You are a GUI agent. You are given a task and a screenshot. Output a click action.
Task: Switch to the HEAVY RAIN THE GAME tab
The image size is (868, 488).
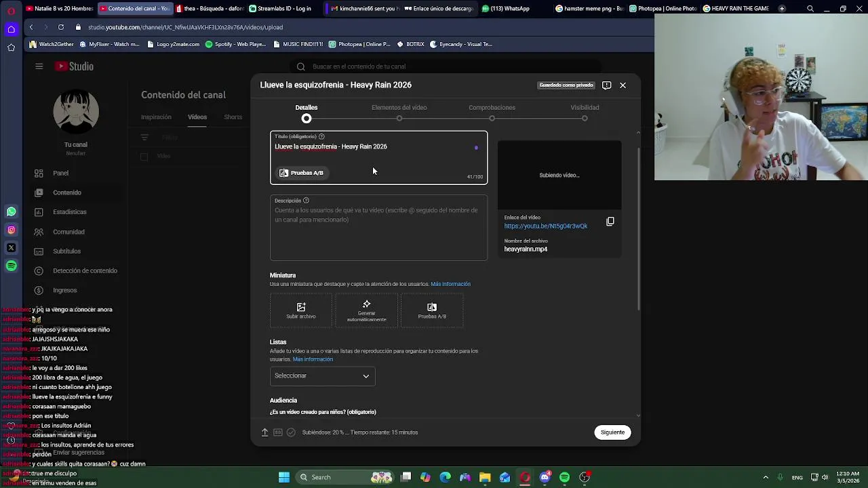click(736, 9)
